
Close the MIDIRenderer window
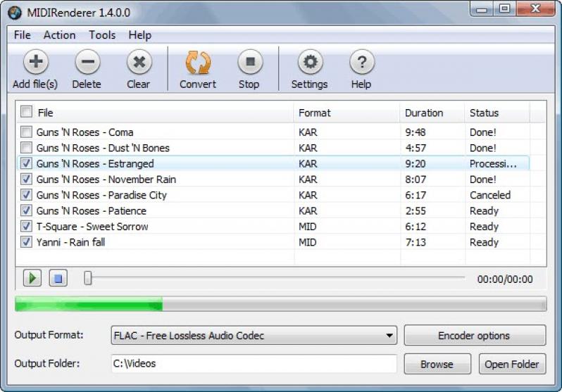coord(535,9)
